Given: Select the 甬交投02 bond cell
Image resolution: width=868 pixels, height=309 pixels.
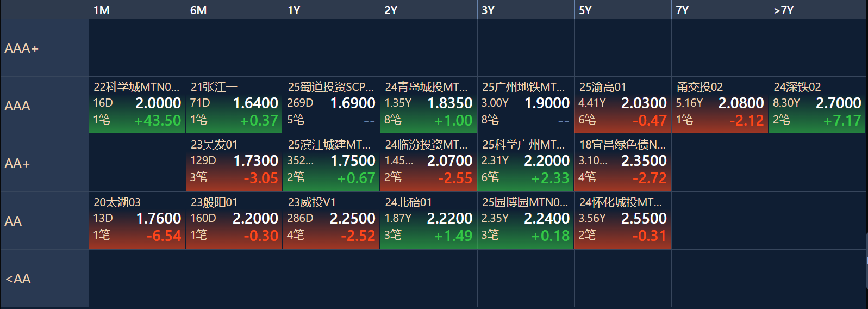Looking at the screenshot, I should tap(720, 105).
